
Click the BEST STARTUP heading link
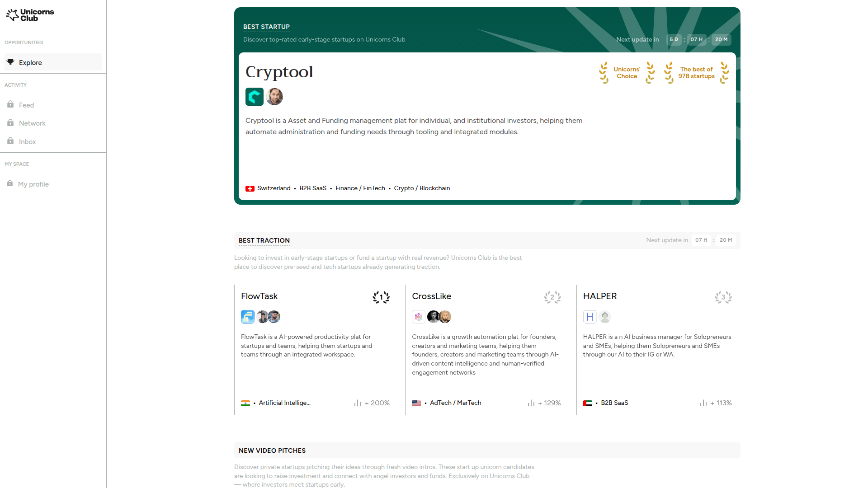[x=266, y=27]
